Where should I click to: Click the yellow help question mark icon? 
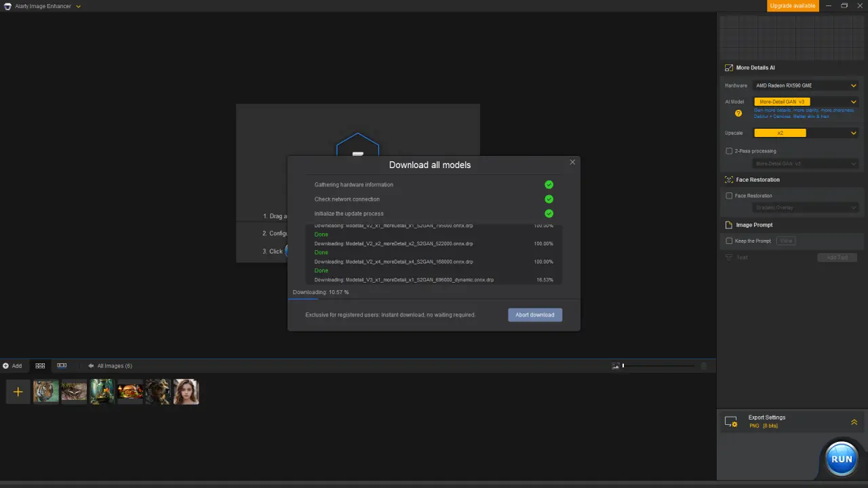pyautogui.click(x=738, y=113)
